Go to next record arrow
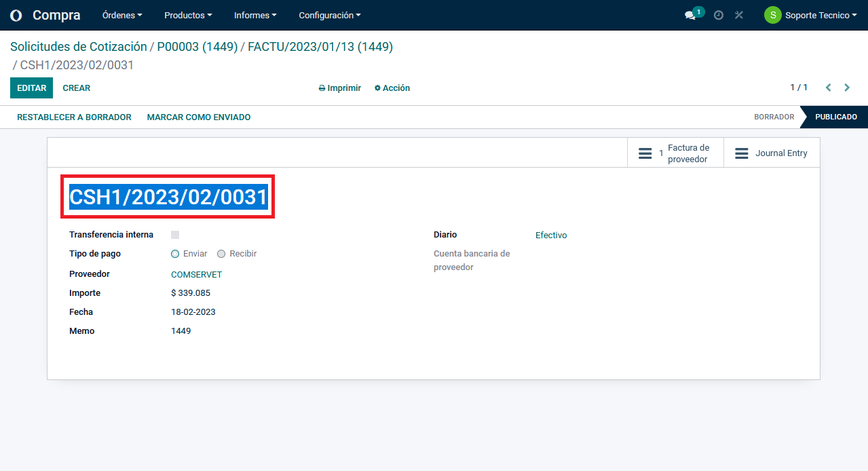868x471 pixels. 847,88
